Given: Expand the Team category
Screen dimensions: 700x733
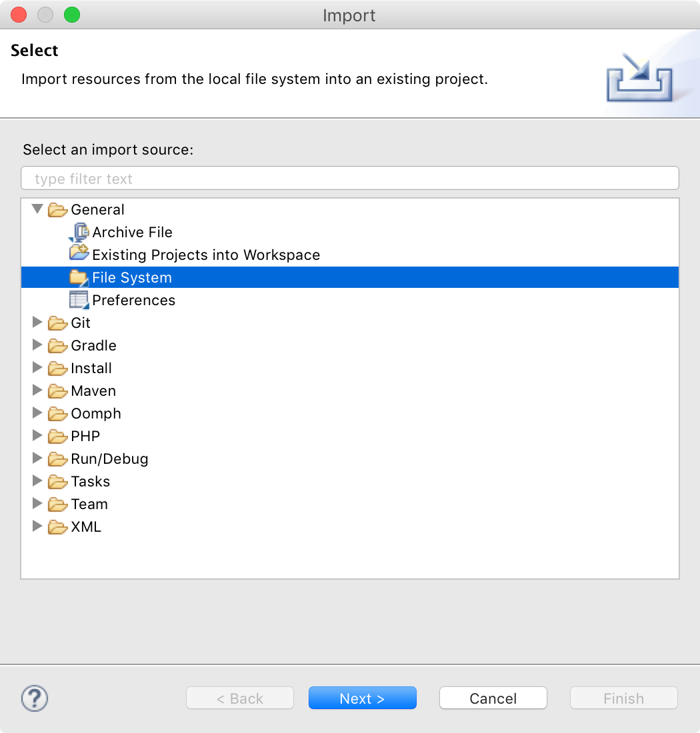Looking at the screenshot, I should pos(37,504).
